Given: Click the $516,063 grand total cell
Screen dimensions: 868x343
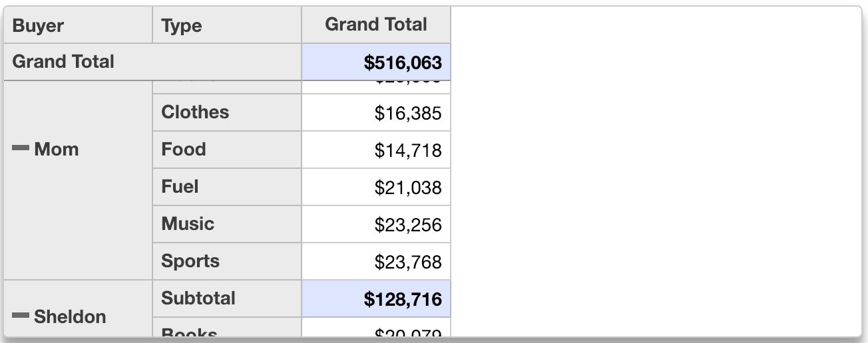Looking at the screenshot, I should click(402, 62).
